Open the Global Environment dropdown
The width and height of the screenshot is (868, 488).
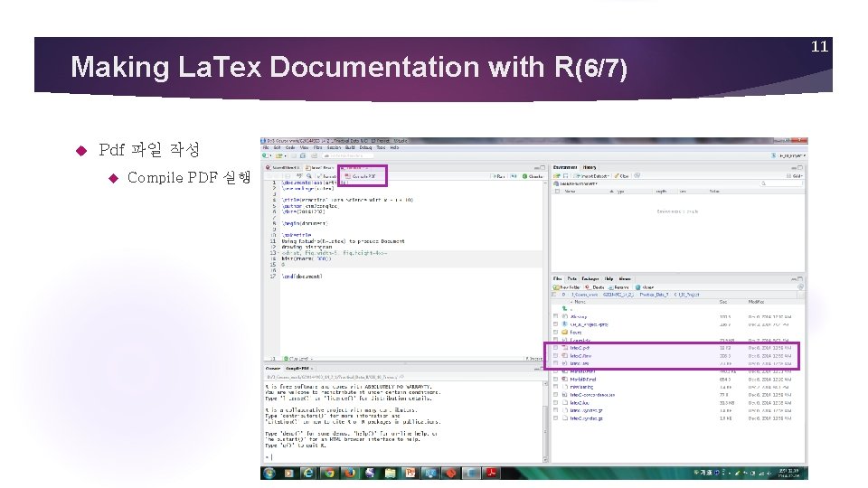tap(576, 183)
